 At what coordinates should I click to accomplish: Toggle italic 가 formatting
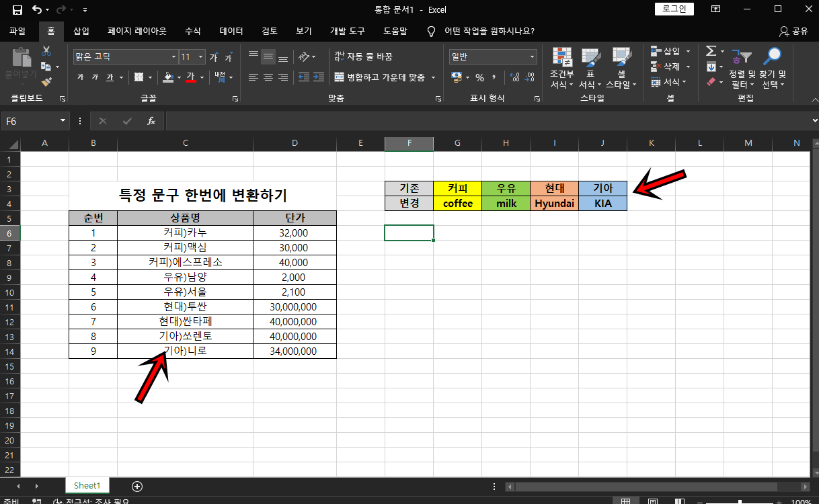pos(95,77)
